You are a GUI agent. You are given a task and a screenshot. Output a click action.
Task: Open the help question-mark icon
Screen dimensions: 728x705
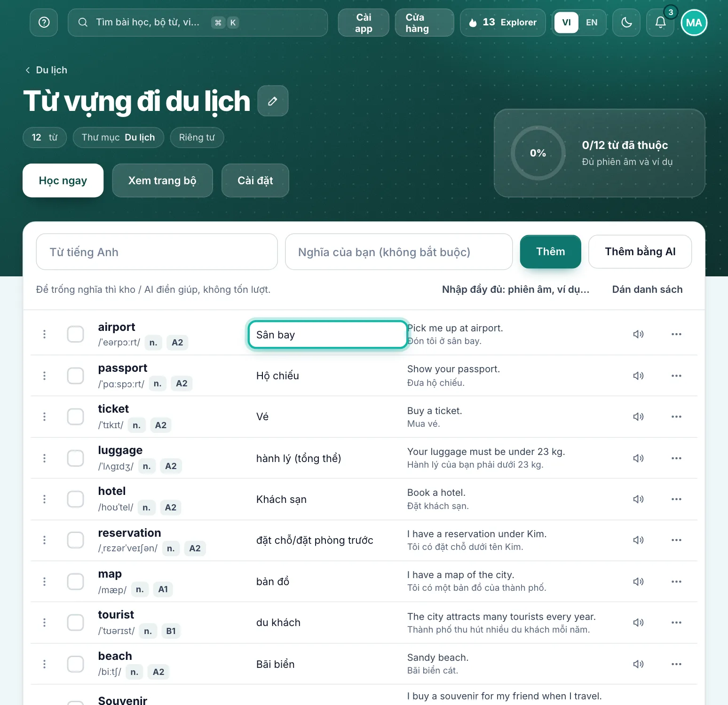click(x=44, y=23)
